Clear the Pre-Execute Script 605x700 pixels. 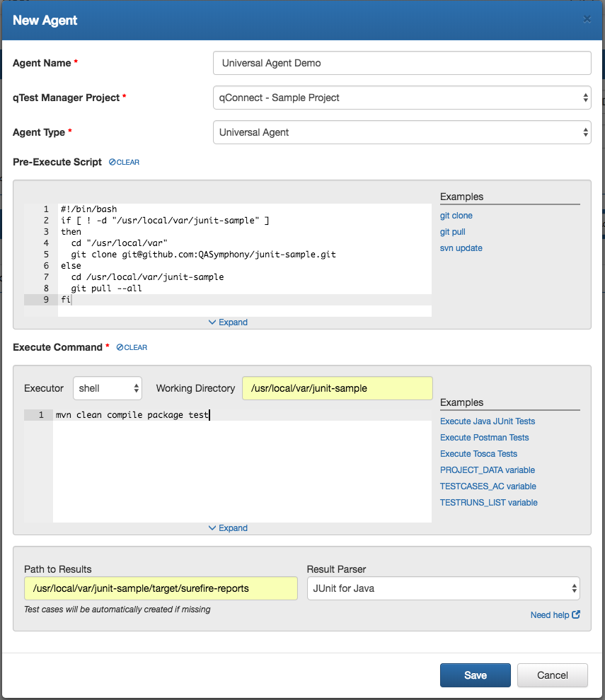(x=125, y=162)
